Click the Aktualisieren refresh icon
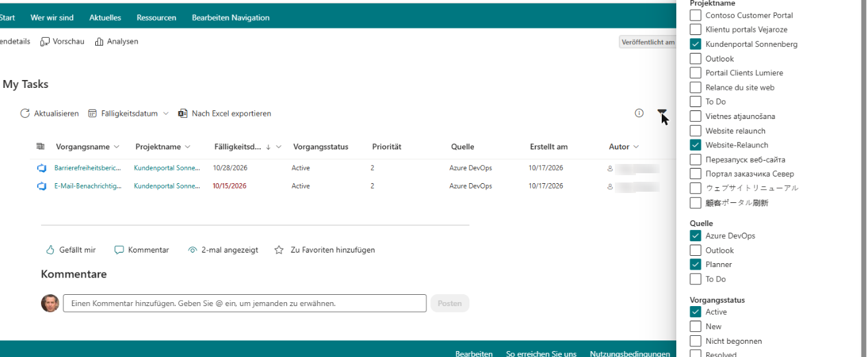Image resolution: width=868 pixels, height=357 pixels. (x=25, y=114)
